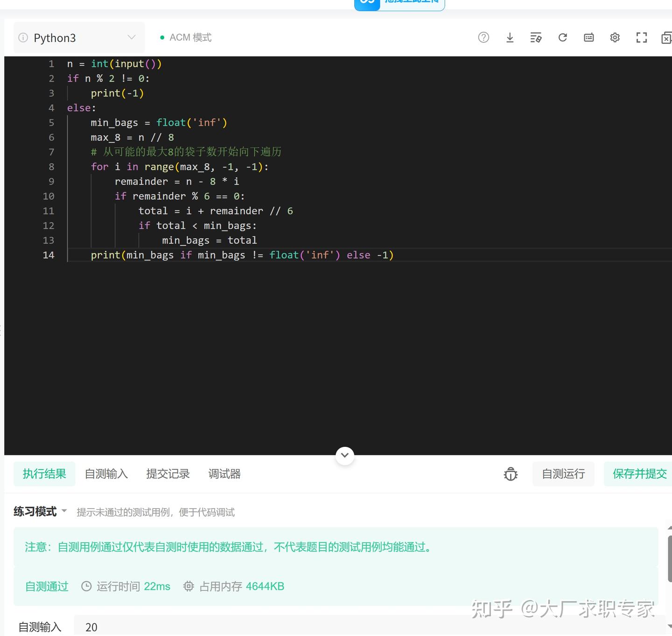Open editor settings with the gear icon
This screenshot has height=636, width=672.
coord(615,37)
